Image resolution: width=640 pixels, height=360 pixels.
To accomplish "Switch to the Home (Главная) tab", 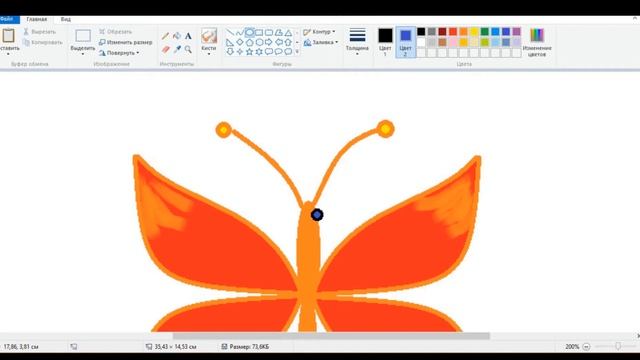I will pyautogui.click(x=37, y=19).
